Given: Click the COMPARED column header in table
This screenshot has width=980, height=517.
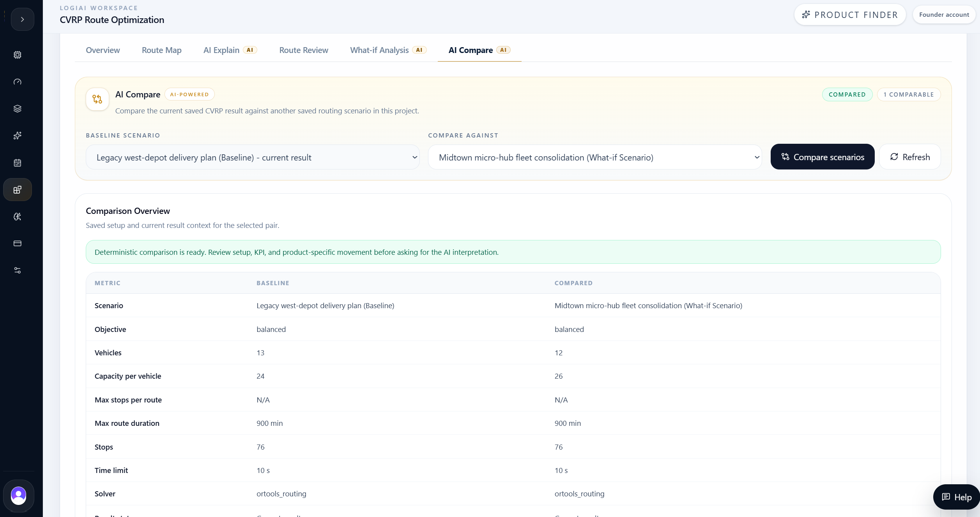Looking at the screenshot, I should (x=573, y=283).
